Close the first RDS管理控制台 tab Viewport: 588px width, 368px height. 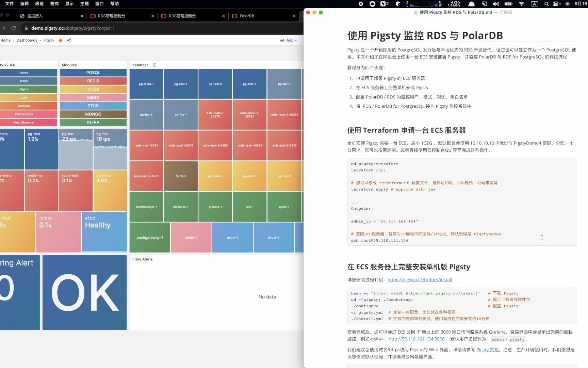pyautogui.click(x=152, y=16)
